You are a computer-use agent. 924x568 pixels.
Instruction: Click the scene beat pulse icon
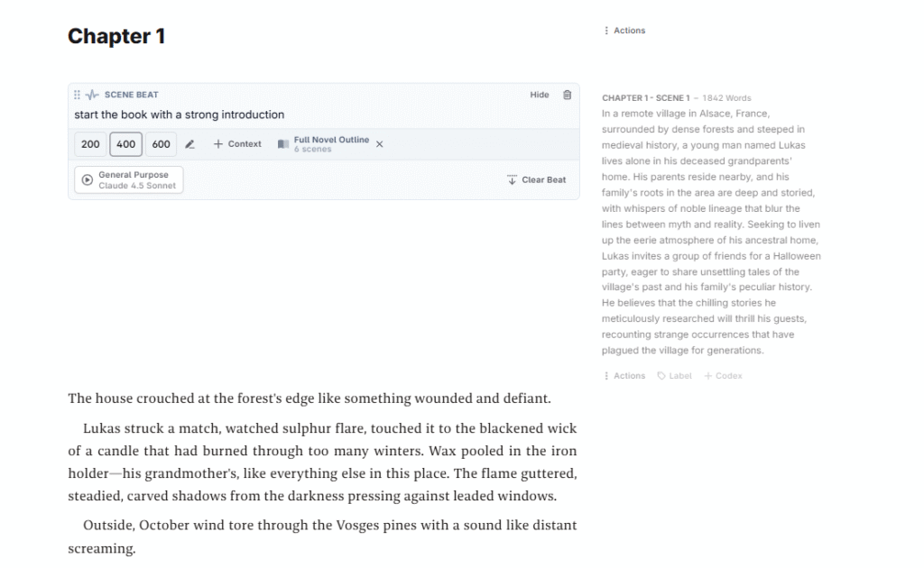pyautogui.click(x=92, y=95)
